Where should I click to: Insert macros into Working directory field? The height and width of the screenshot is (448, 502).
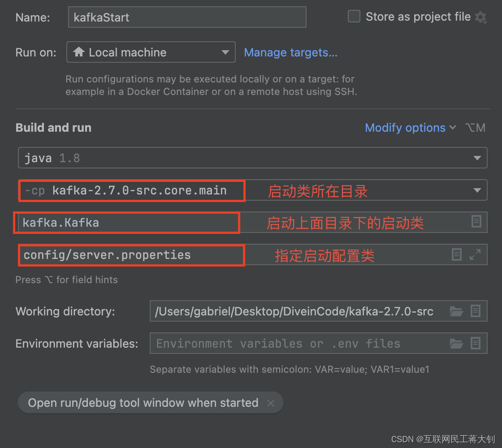tap(476, 311)
